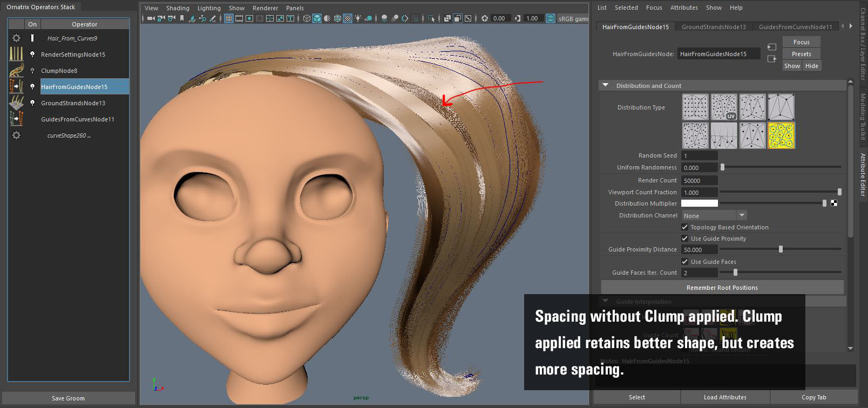Viewport: 868px width, 408px height.
Task: Select the UV distribution type icon
Action: click(723, 107)
